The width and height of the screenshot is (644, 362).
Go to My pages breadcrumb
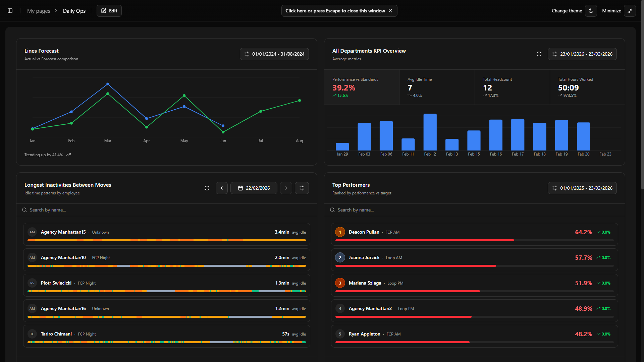coord(39,11)
